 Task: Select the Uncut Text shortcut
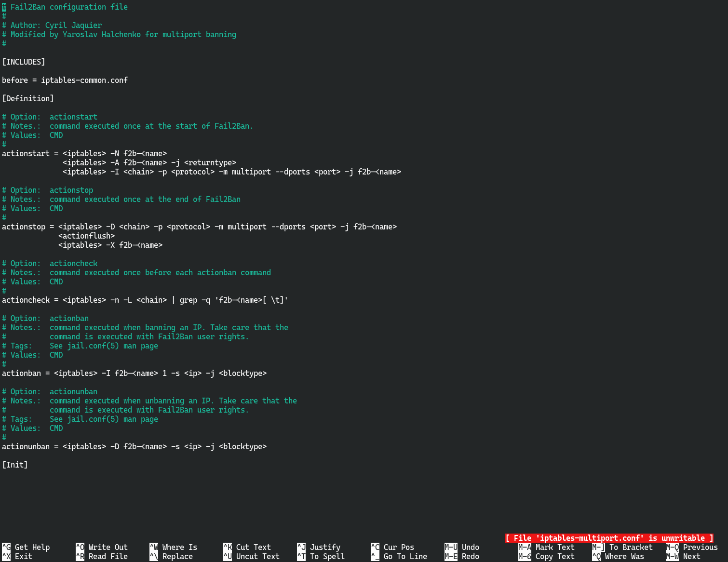point(257,556)
